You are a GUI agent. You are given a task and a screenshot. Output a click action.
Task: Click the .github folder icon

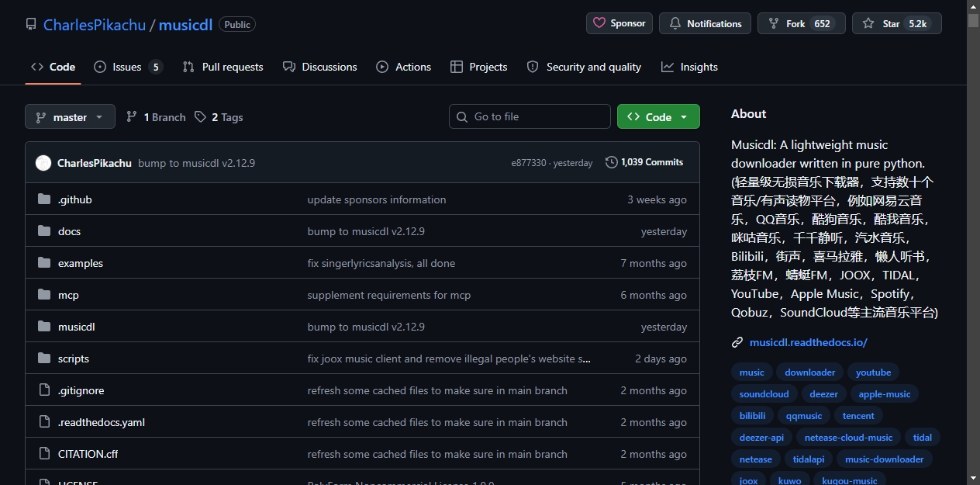43,199
